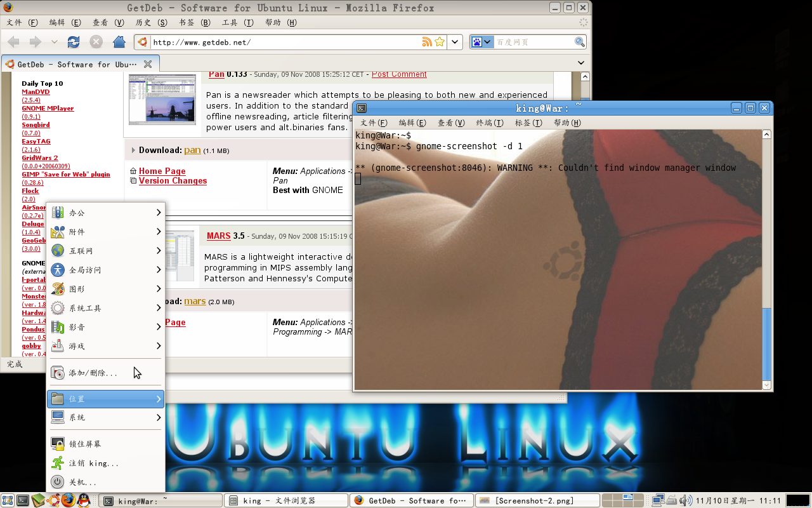This screenshot has width=812, height=508.
Task: Launch terminal from panel quick-launch icon
Action: click(23, 500)
